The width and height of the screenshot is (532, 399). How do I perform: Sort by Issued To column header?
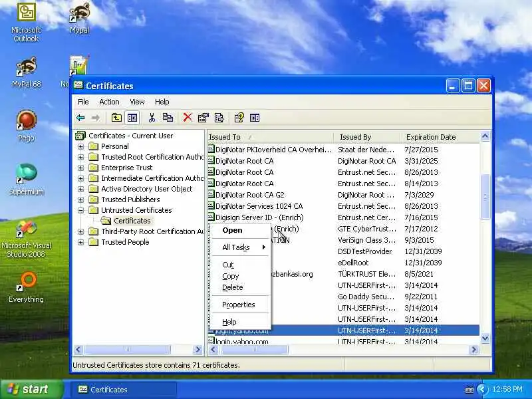coord(270,137)
